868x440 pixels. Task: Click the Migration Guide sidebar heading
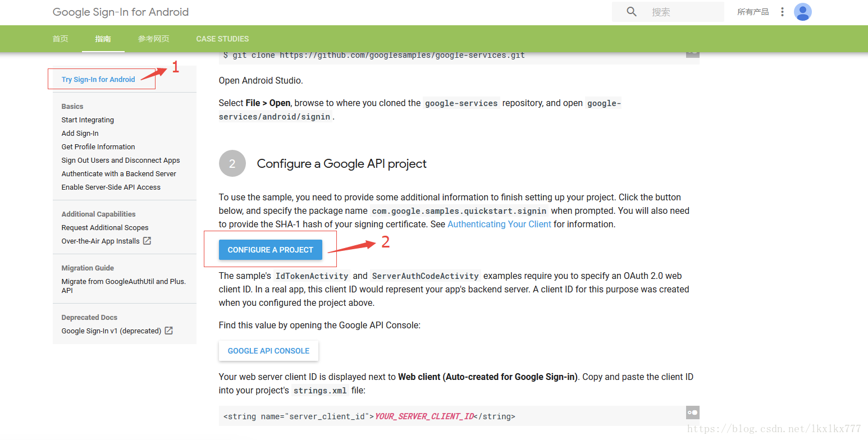pyautogui.click(x=88, y=268)
